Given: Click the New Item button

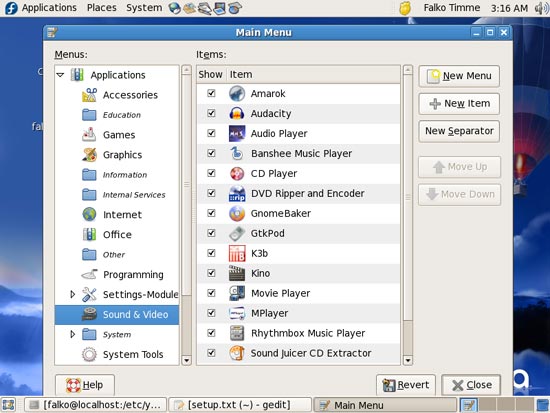Looking at the screenshot, I should click(459, 104).
